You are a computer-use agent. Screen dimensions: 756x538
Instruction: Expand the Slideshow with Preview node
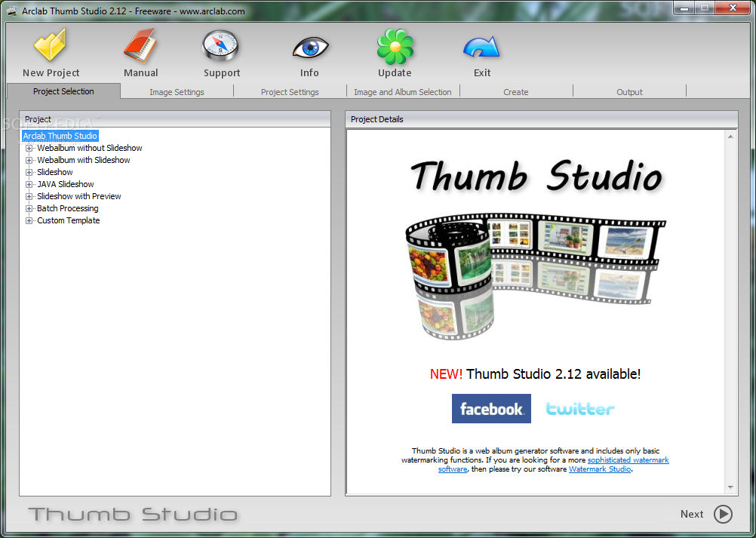pos(29,196)
